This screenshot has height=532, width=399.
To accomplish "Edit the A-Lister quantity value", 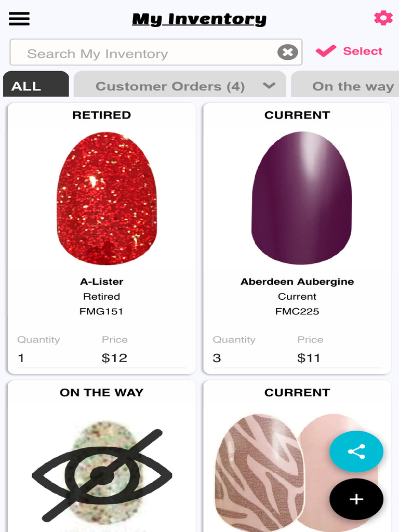I will tap(52, 358).
